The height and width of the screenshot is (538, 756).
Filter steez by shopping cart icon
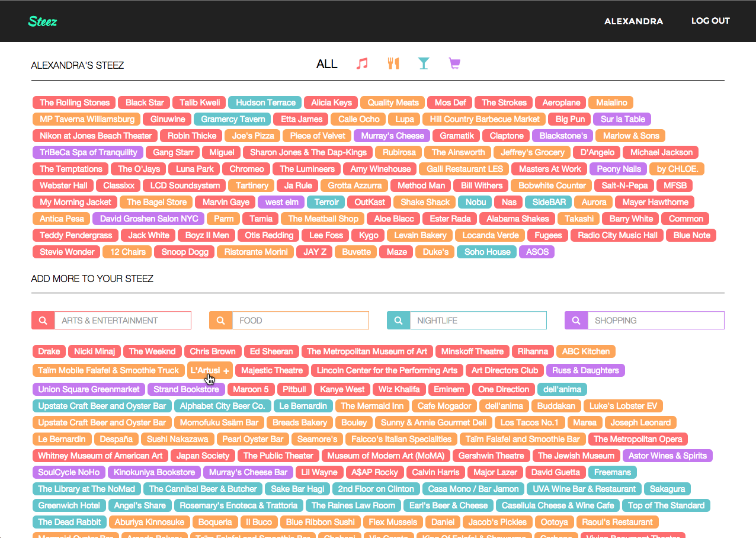454,63
